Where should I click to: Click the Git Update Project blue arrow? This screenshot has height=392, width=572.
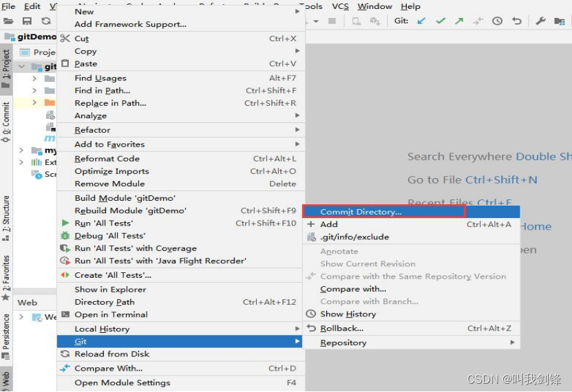[421, 21]
